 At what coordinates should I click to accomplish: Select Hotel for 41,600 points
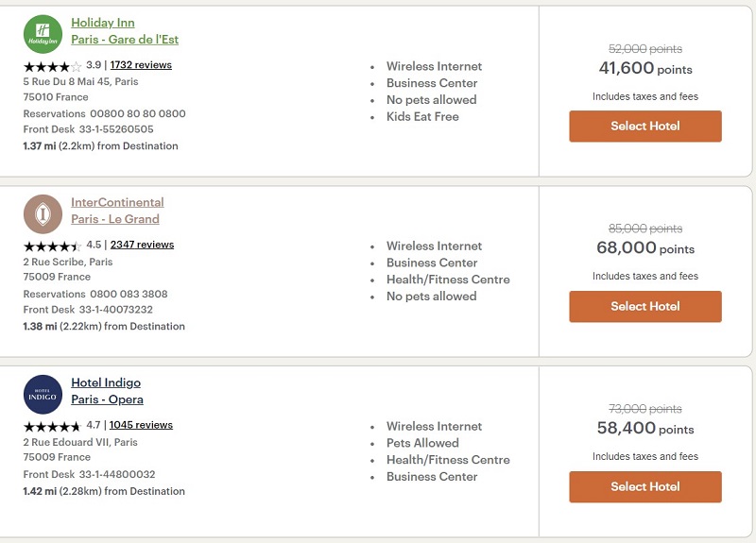[645, 127]
